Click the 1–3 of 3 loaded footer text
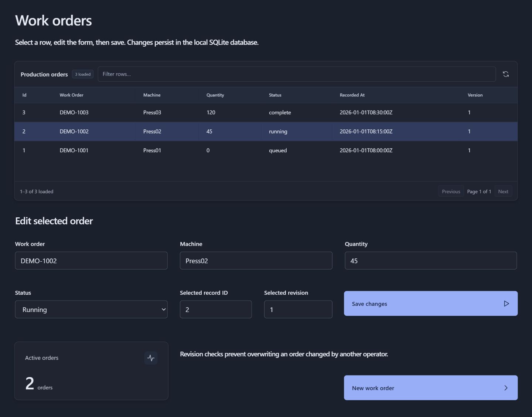 pyautogui.click(x=37, y=191)
